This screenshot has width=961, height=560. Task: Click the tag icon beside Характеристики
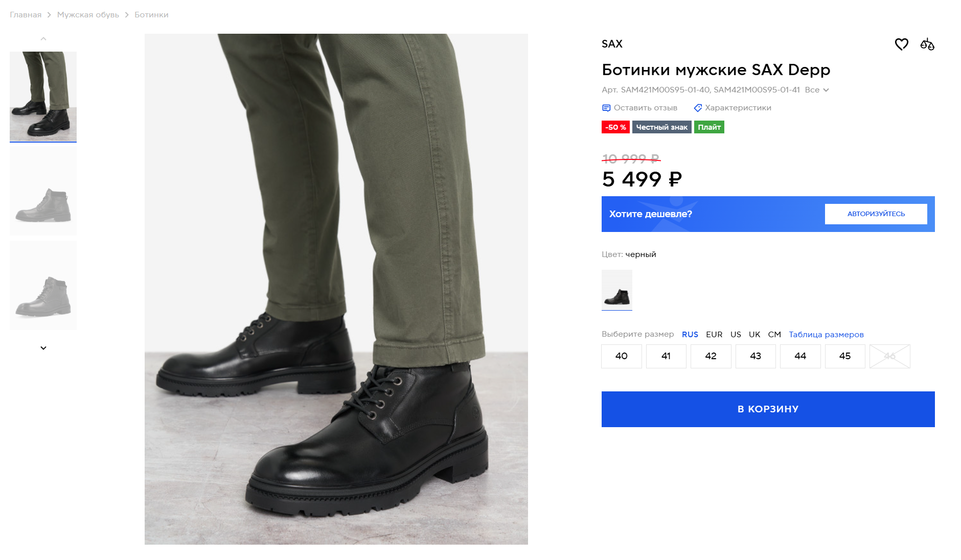point(698,108)
